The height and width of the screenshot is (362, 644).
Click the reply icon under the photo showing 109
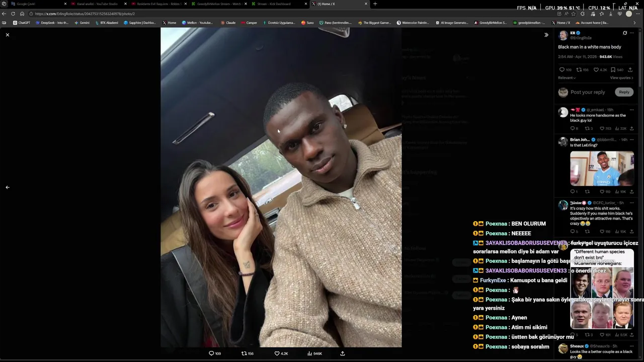pyautogui.click(x=215, y=353)
